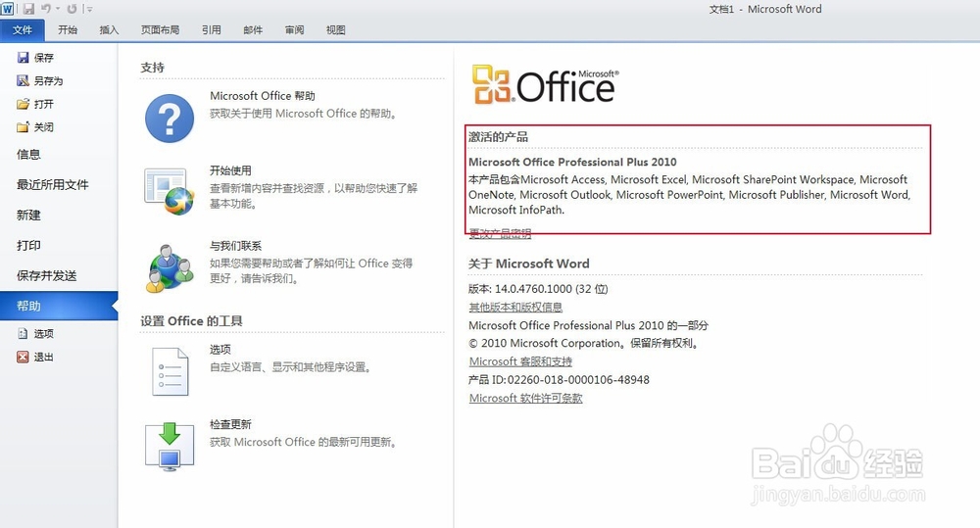Open the Microsoft 软件许可条款 link
Viewport: 980px width, 528px height.
click(x=525, y=398)
